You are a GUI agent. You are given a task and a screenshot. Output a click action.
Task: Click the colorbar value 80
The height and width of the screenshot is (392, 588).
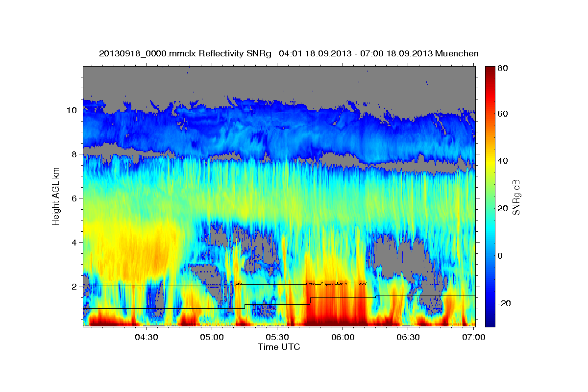502,68
